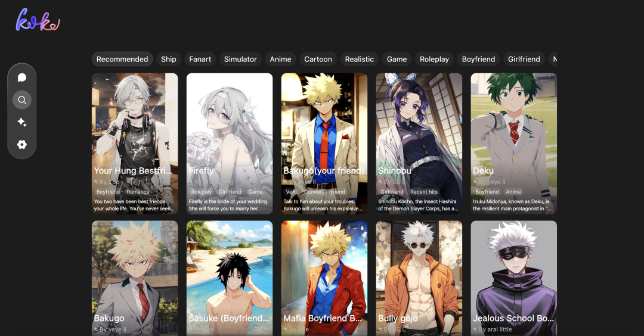Open the Mafia Boyfriend B... character card
The image size is (644, 336).
324,279
